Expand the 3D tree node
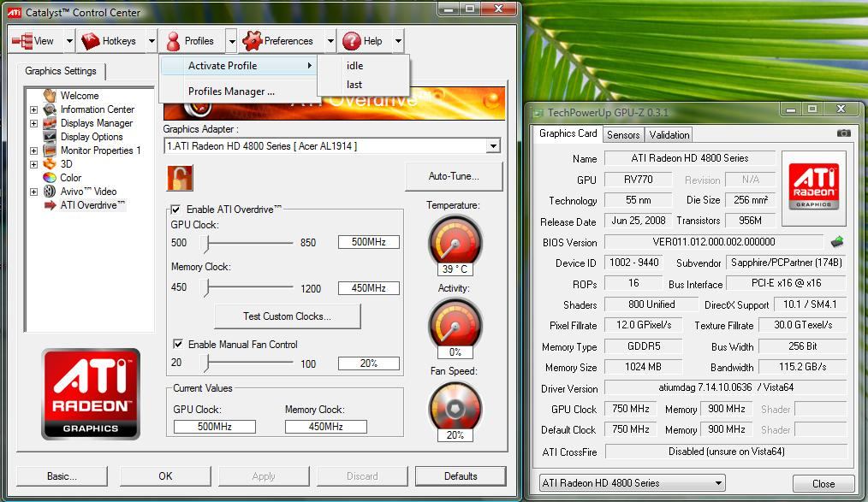The image size is (868, 502). (33, 164)
